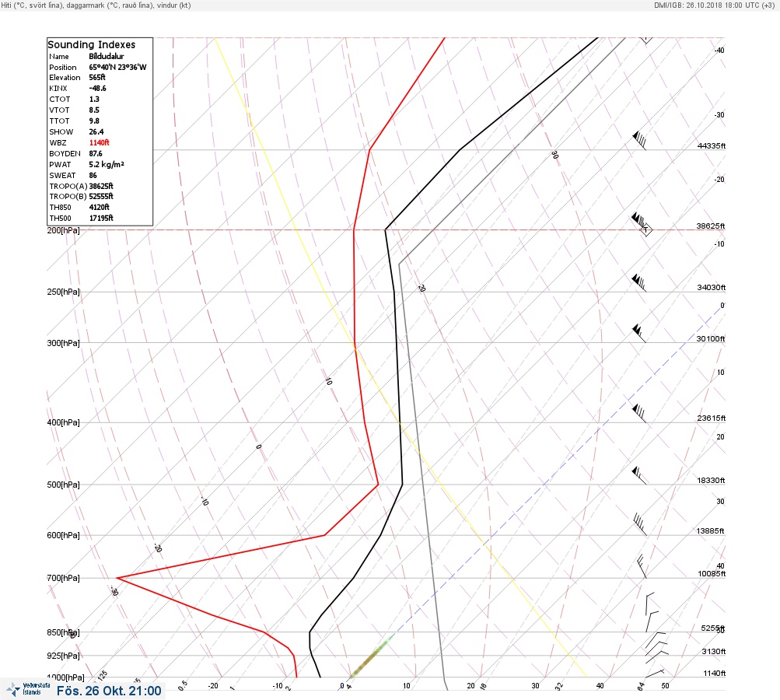Click the TH500 value 17195ft
780x700 pixels.
[101, 218]
